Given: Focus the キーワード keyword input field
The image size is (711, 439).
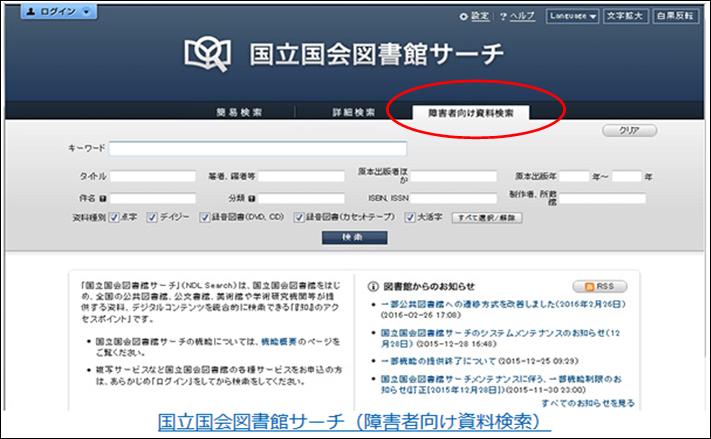Looking at the screenshot, I should pos(258,149).
